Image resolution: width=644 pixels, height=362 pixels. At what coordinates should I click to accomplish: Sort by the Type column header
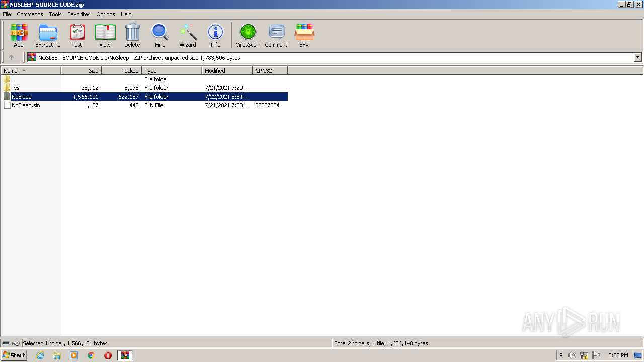[x=172, y=71]
